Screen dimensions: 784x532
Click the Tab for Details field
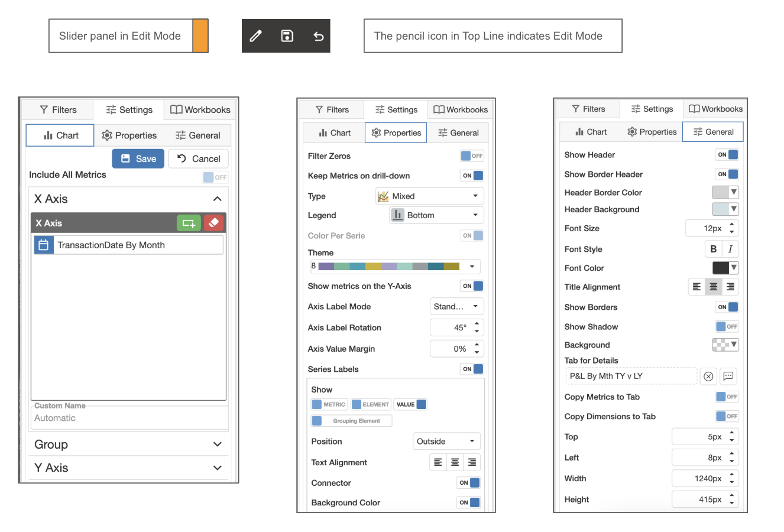pos(631,376)
